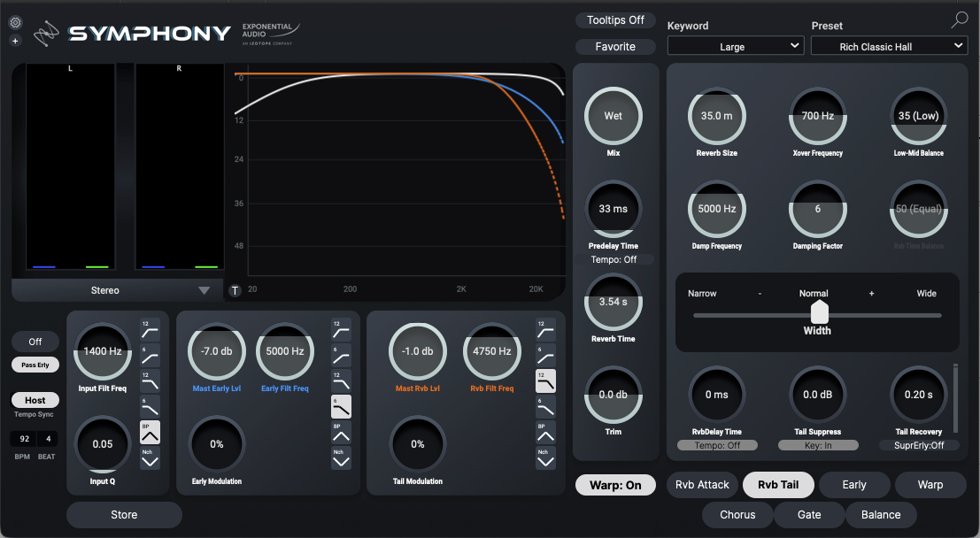
Task: Click the small plus icon below the gear
Action: click(16, 41)
